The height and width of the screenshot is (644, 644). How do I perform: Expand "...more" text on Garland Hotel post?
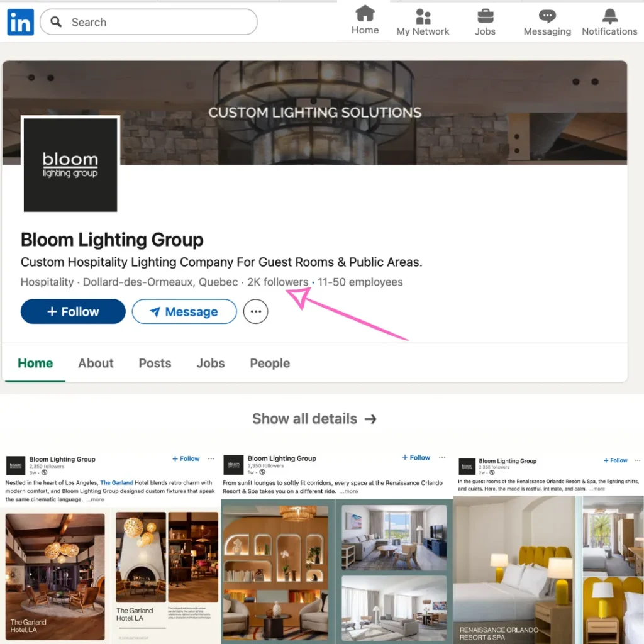(96, 499)
